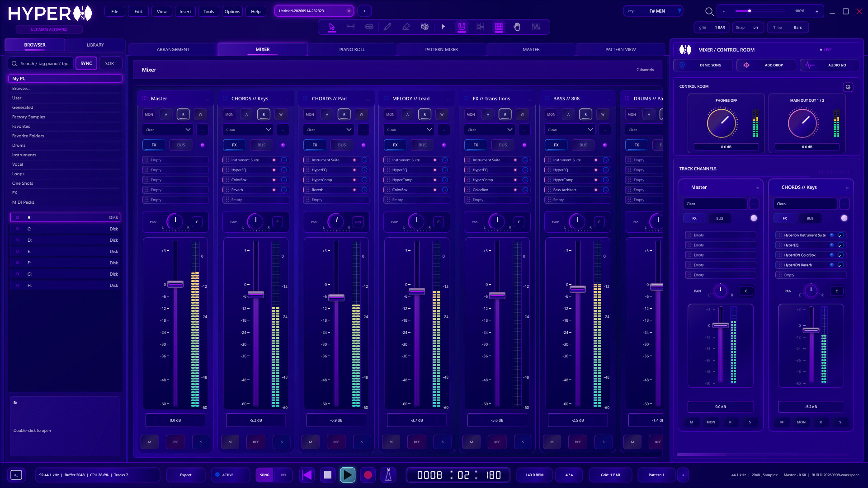This screenshot has width=868, height=488.
Task: Switch to the Arrangement tab
Action: pos(173,49)
